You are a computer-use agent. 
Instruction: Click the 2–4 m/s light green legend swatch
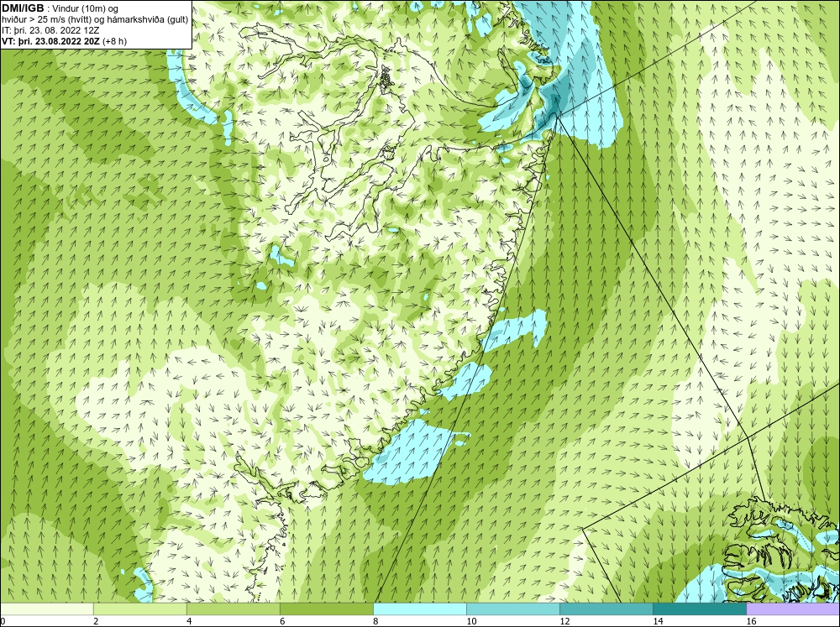click(139, 609)
